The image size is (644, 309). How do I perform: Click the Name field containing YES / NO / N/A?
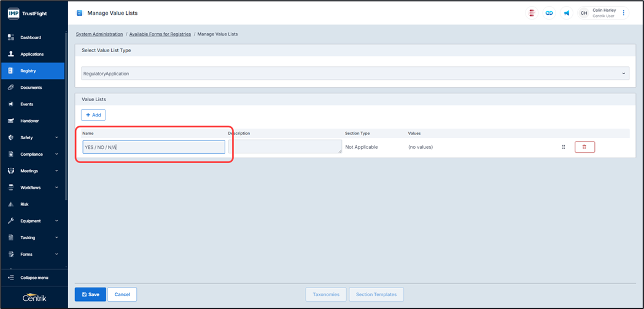(153, 147)
